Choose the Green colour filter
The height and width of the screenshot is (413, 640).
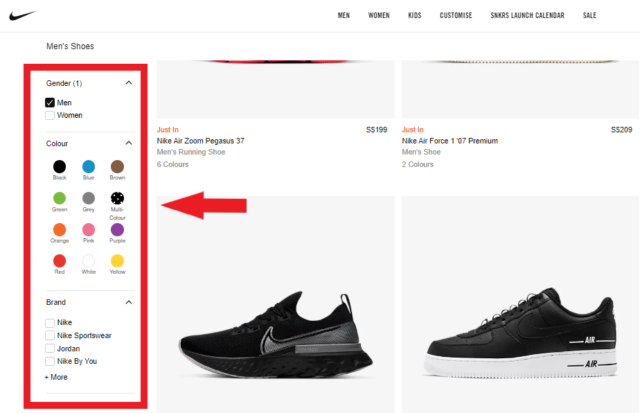[60, 198]
